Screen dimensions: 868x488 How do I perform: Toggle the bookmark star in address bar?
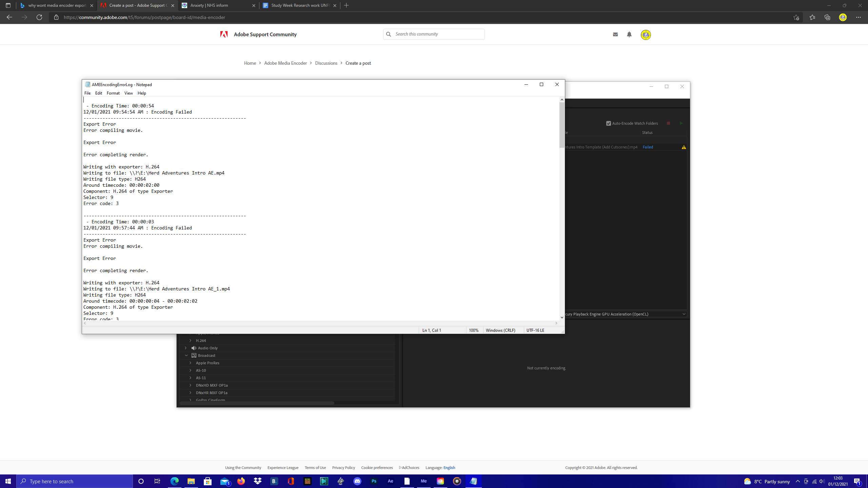click(796, 17)
